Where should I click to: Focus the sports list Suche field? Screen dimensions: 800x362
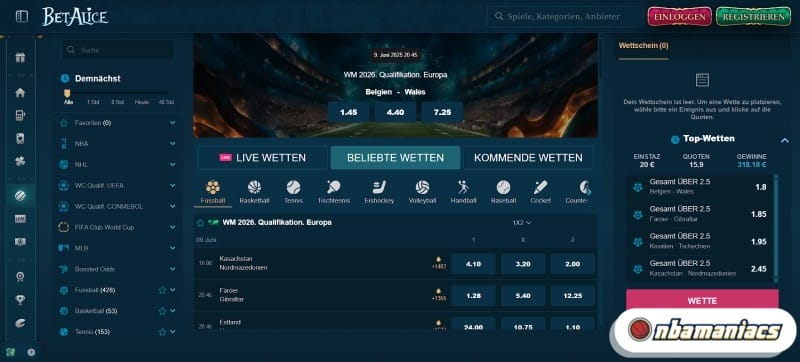118,50
